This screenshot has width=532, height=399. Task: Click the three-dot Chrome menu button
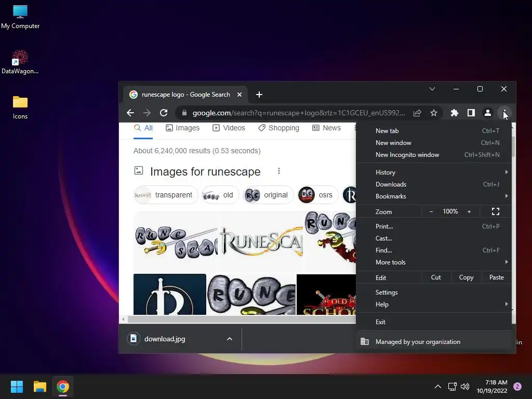504,113
